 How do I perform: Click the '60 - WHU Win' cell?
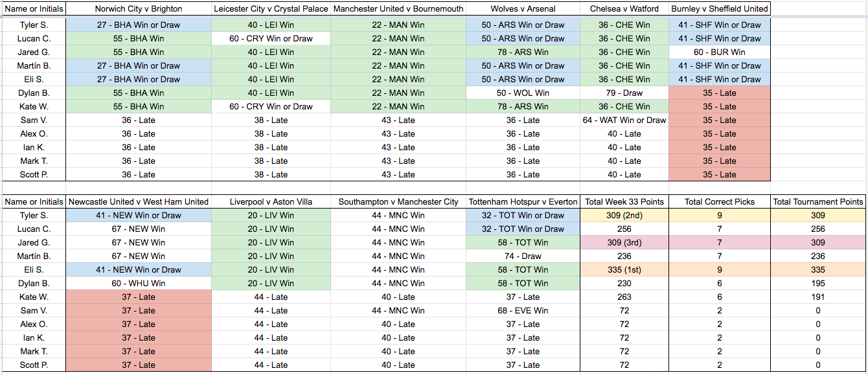[x=139, y=283]
